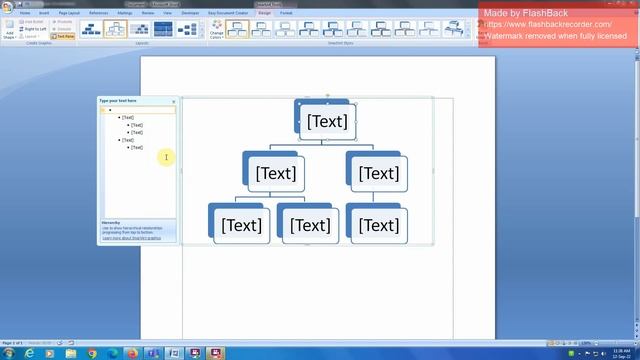The width and height of the screenshot is (640, 360).
Task: Apply the fifth SmartArt style thumbnail
Action: (x=333, y=29)
